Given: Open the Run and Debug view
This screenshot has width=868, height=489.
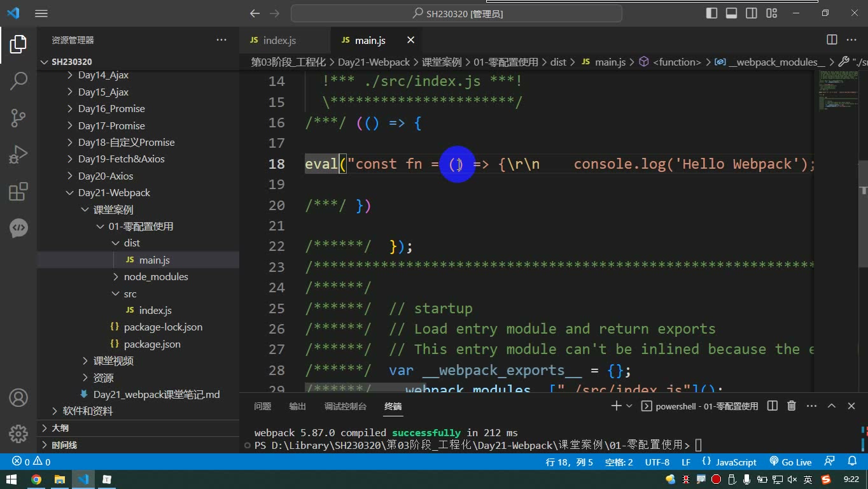Looking at the screenshot, I should 18,155.
